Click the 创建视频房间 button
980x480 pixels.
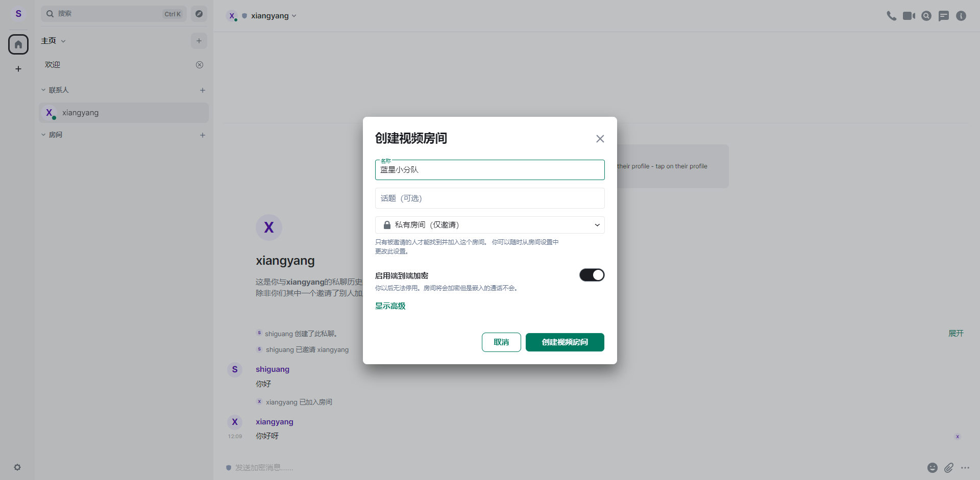(x=565, y=342)
